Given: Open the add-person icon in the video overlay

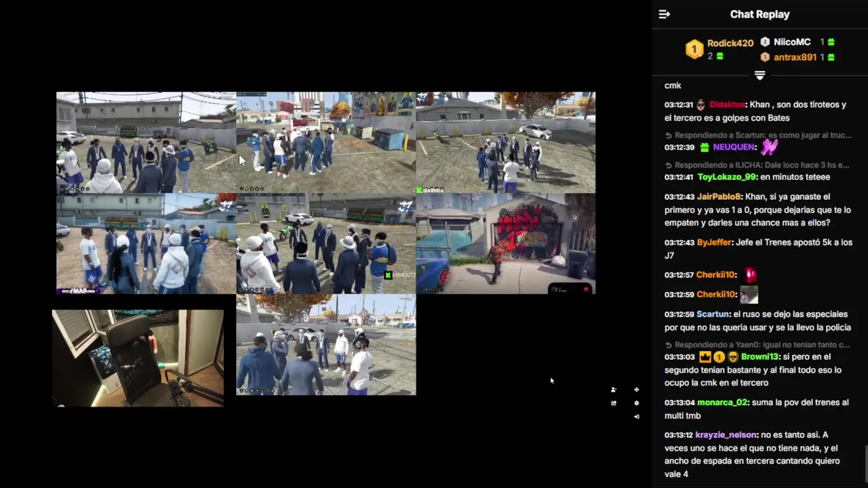Looking at the screenshot, I should pos(613,390).
